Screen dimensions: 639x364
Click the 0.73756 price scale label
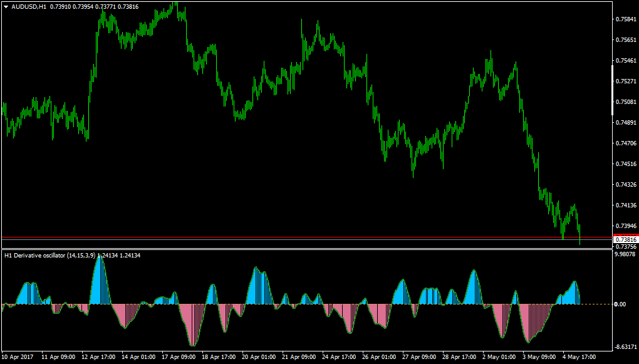[626, 246]
